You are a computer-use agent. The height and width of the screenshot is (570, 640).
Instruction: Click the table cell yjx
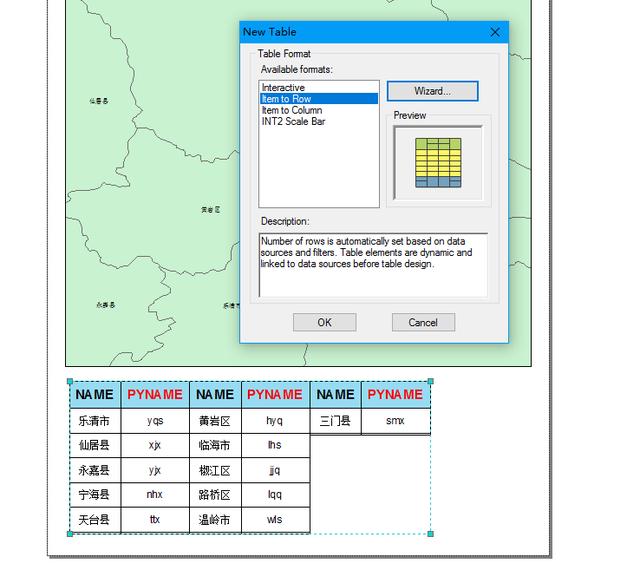tap(155, 470)
